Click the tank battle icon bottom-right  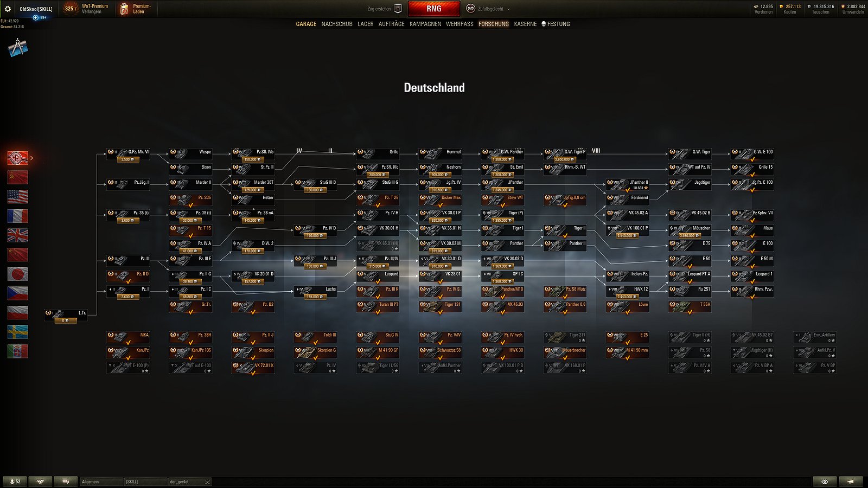pos(850,481)
